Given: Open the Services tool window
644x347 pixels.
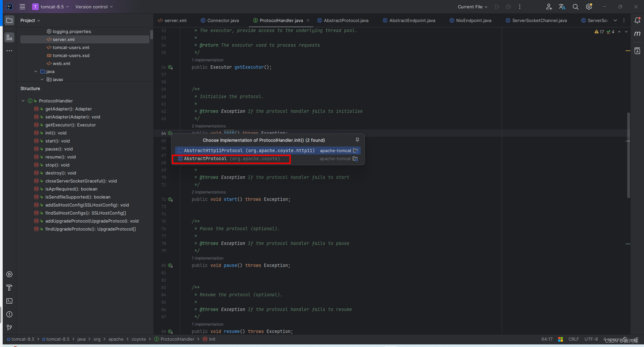Looking at the screenshot, I should click(x=9, y=274).
